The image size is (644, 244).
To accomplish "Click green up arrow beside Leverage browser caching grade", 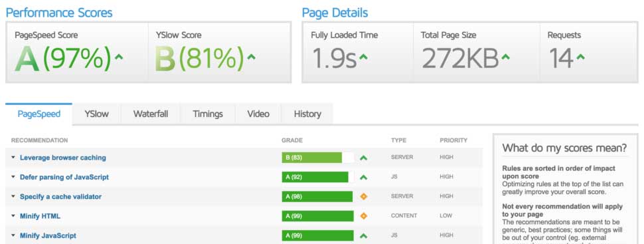I will point(363,158).
